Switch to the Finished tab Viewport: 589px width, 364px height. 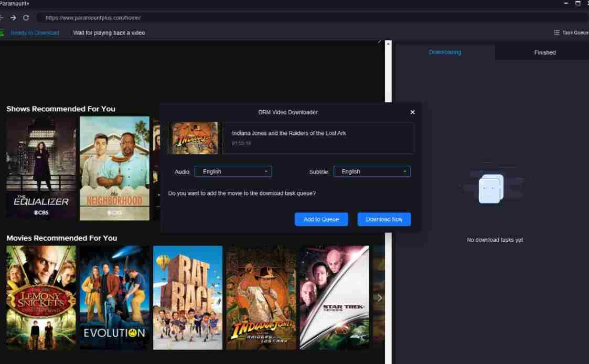(544, 52)
